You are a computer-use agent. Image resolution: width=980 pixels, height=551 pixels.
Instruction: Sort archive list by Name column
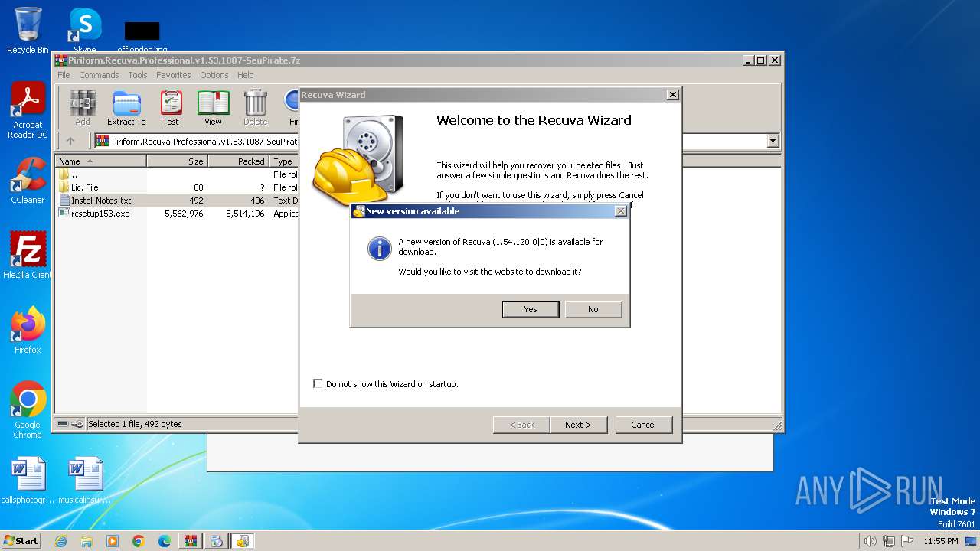100,161
